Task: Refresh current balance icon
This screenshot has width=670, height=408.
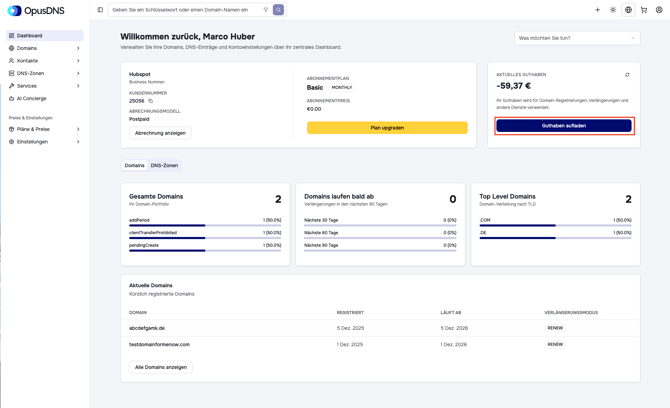Action: tap(627, 75)
